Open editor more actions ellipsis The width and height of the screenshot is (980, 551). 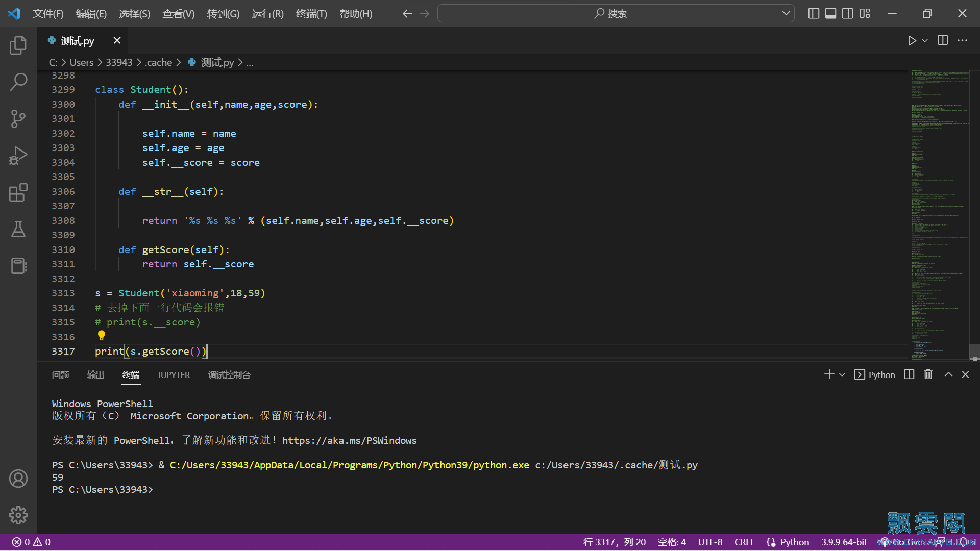tap(962, 40)
